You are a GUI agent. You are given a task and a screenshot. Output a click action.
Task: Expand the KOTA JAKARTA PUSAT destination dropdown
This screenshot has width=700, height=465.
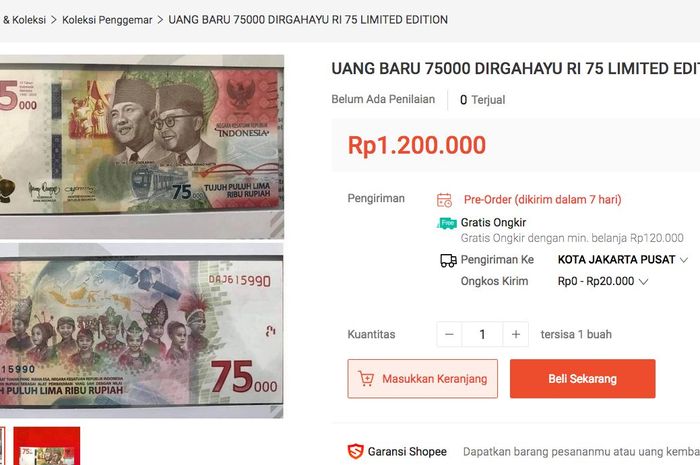click(623, 260)
